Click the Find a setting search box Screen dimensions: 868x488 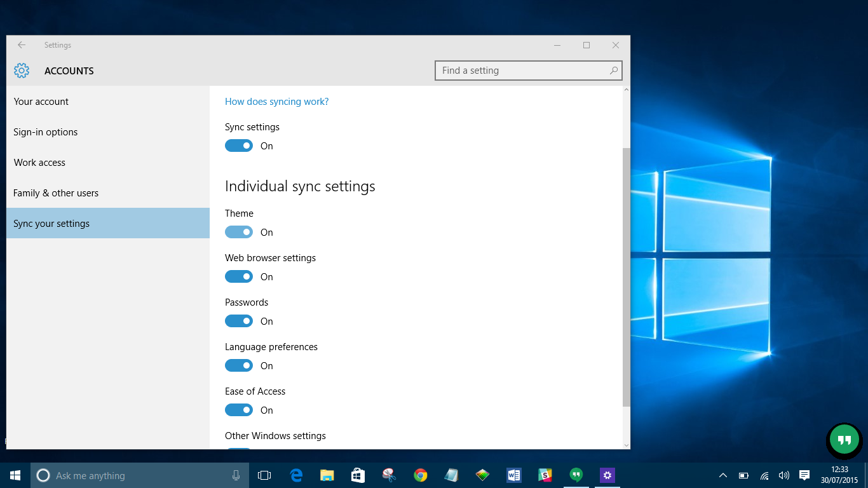pyautogui.click(x=529, y=71)
